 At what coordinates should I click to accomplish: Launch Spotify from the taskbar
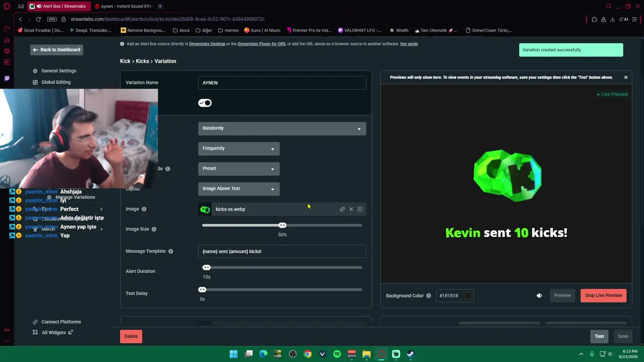(337, 354)
